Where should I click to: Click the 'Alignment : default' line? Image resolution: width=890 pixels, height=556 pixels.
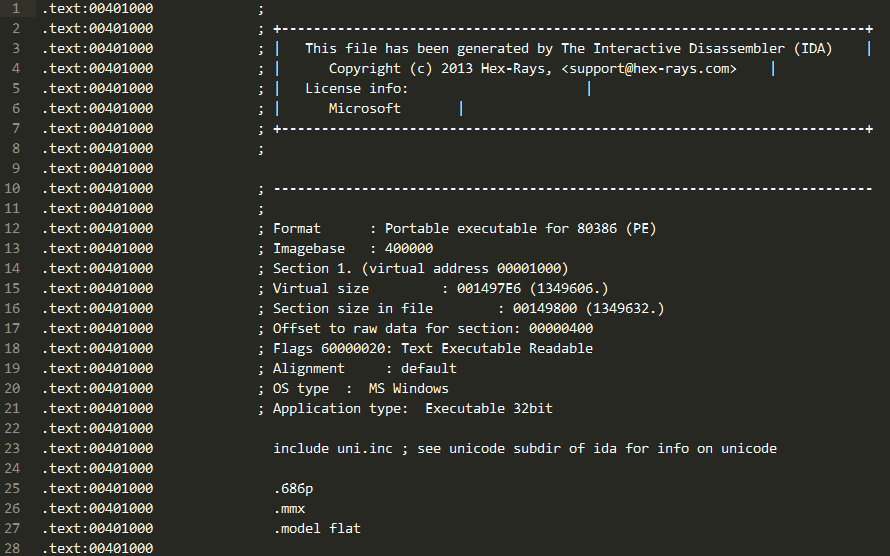coord(365,368)
